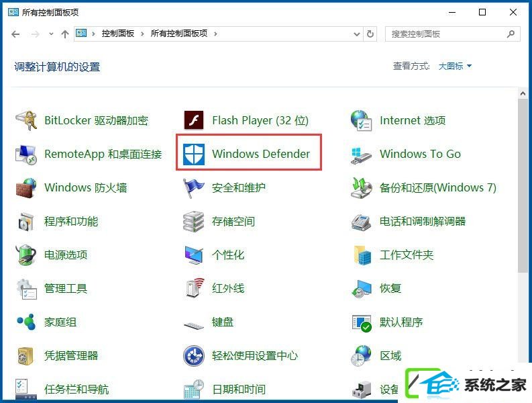This screenshot has height=403, width=532.
Task: Open the 区域 globe and clock icon
Action: (361, 356)
